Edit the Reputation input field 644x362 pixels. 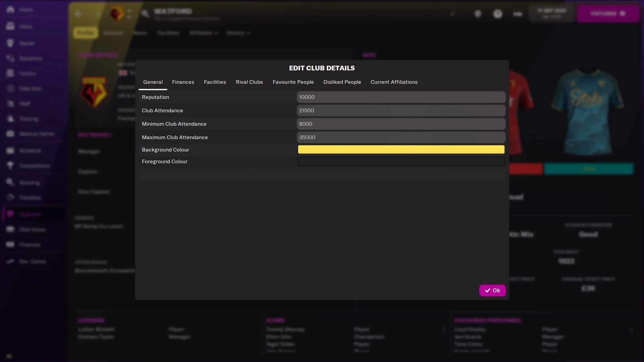coord(401,97)
